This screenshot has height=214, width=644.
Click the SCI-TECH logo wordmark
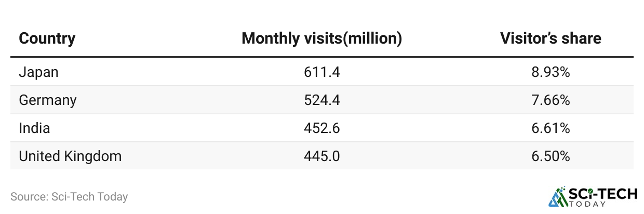coord(603,193)
